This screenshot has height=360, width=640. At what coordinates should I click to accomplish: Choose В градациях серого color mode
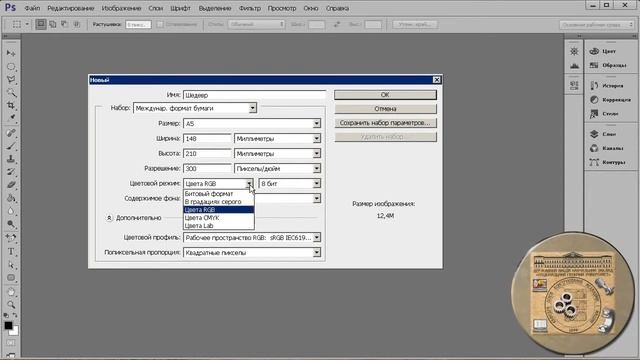(x=219, y=202)
